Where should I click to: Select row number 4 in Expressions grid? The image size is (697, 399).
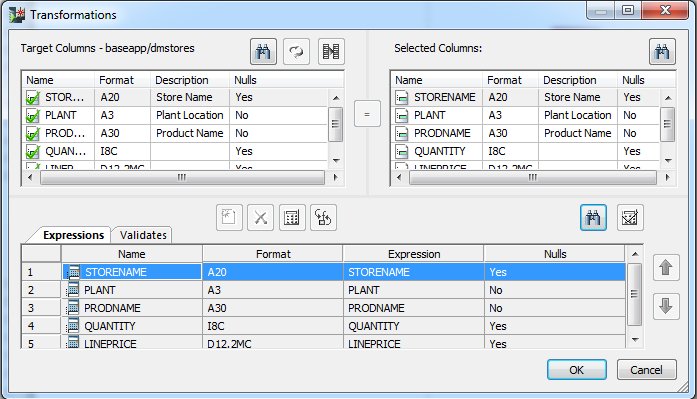coord(41,326)
